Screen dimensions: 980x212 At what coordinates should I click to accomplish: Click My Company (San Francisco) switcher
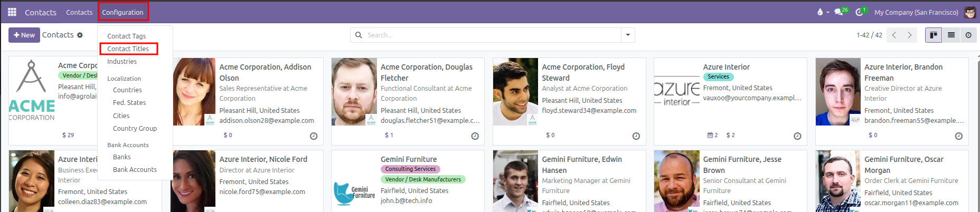(x=916, y=12)
